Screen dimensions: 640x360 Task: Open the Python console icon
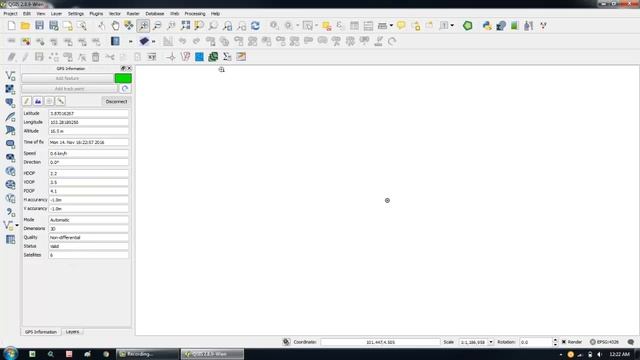pyautogui.click(x=487, y=26)
